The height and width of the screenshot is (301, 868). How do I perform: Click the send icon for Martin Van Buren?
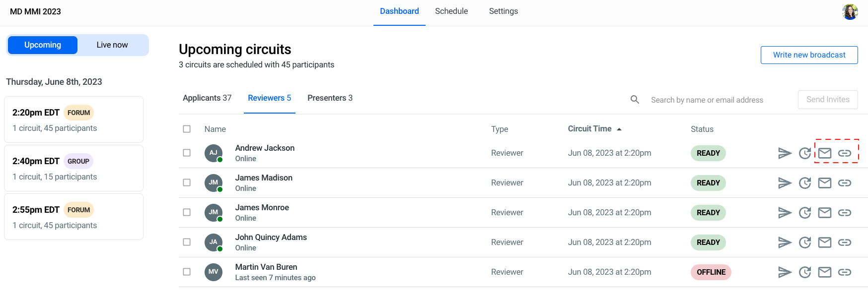pos(785,272)
